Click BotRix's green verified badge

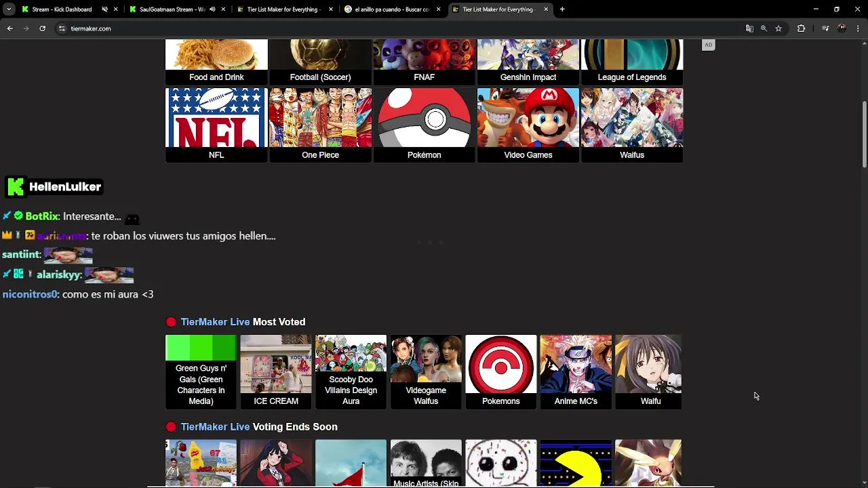point(18,216)
